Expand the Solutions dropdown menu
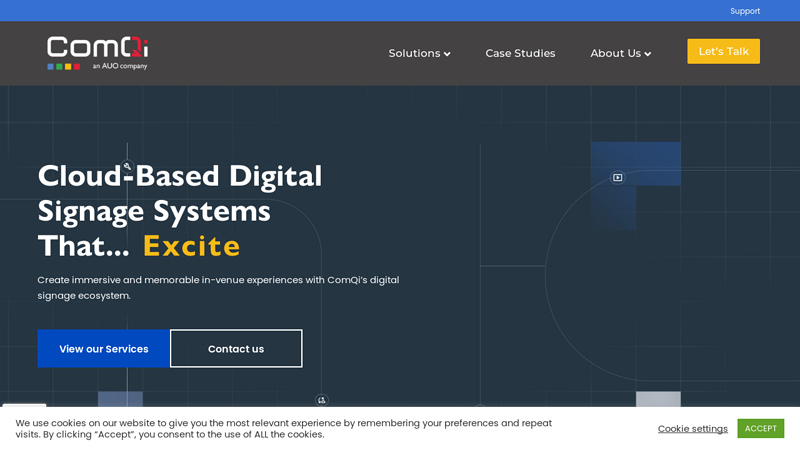Screen dimensions: 800x450 419,53
